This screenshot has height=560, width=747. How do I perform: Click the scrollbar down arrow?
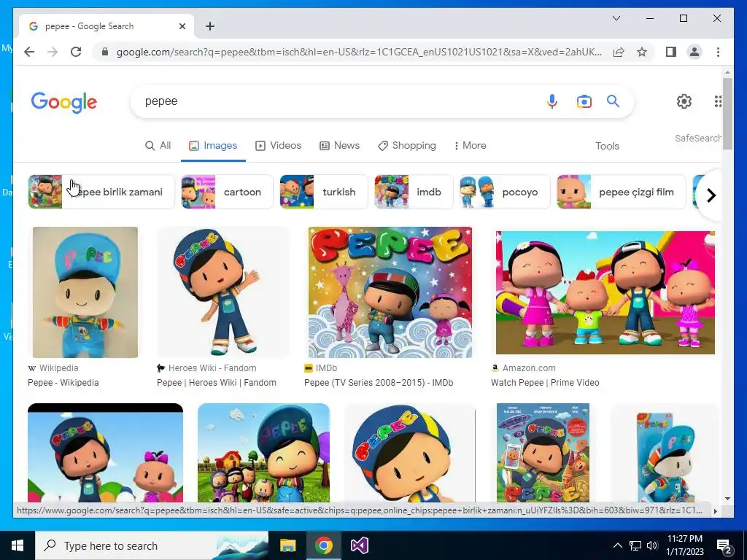click(727, 499)
